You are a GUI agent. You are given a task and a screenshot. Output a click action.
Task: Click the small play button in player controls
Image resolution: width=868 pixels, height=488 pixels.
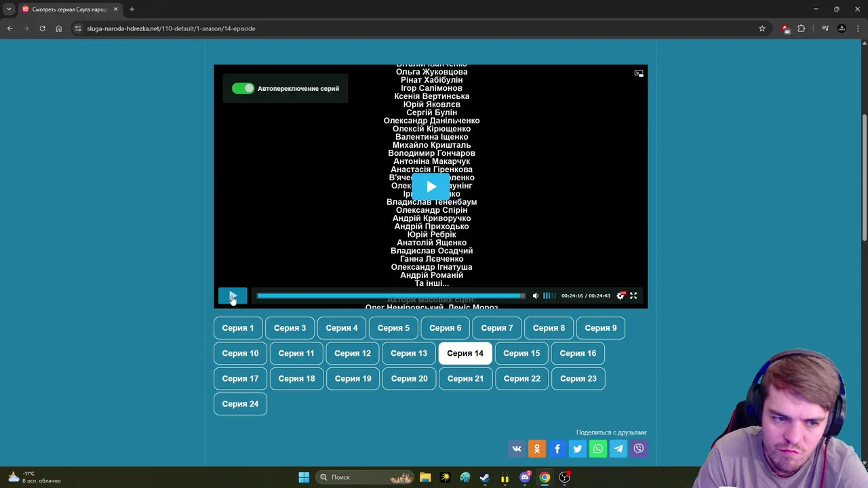(233, 296)
